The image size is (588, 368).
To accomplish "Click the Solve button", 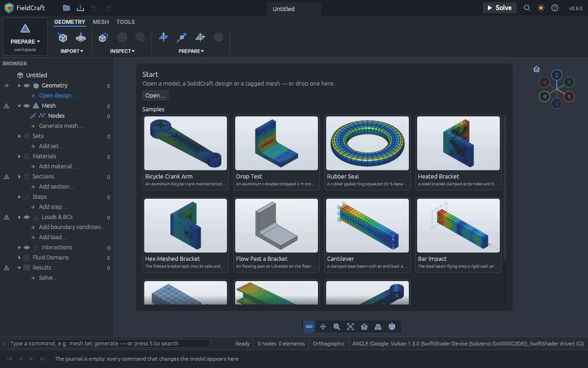I will point(499,8).
